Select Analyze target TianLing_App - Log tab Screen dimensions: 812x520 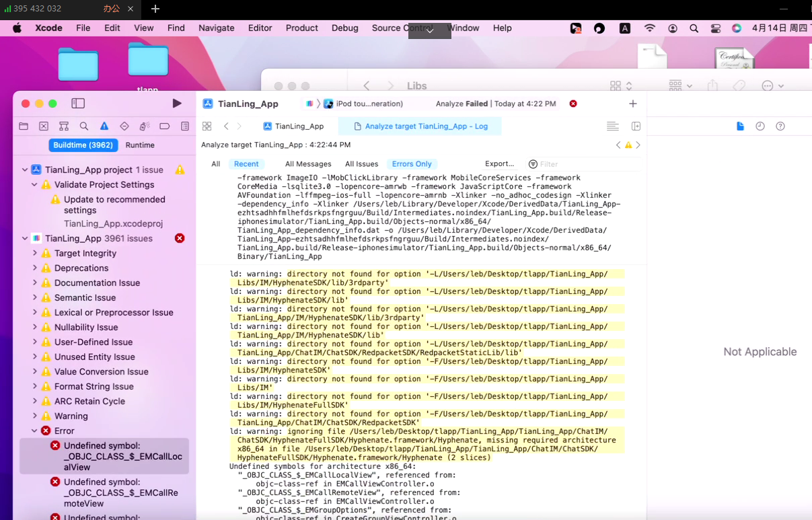point(421,126)
